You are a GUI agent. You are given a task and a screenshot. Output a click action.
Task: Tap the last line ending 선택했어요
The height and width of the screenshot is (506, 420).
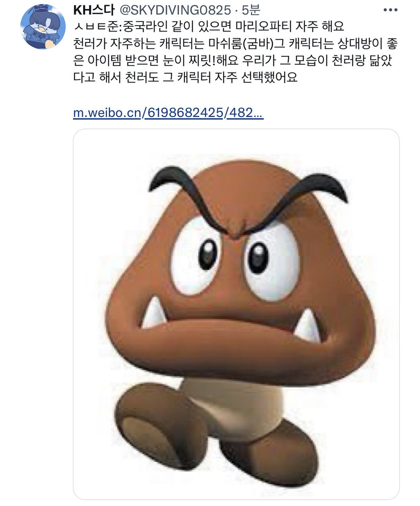click(185, 78)
